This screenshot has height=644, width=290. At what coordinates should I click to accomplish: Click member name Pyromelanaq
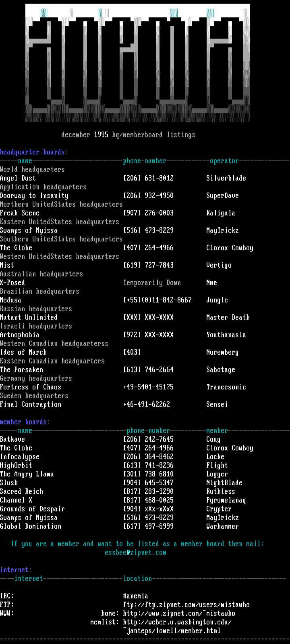226,501
